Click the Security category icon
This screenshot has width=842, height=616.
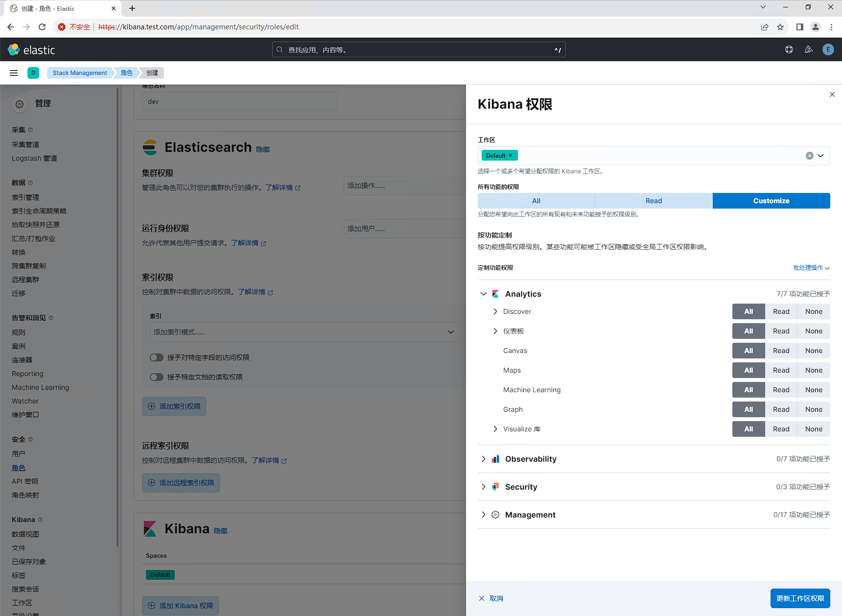click(495, 487)
